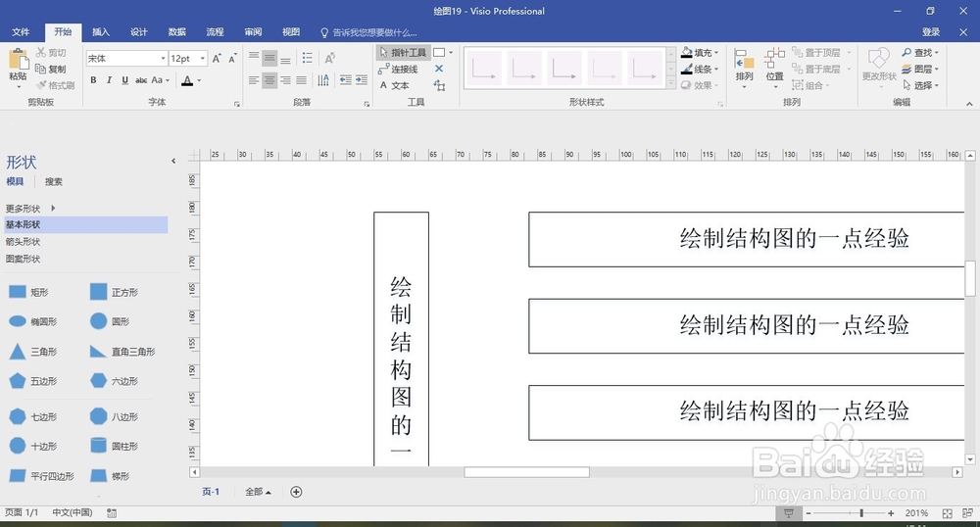Switch to the Data (数据) tab

click(176, 32)
